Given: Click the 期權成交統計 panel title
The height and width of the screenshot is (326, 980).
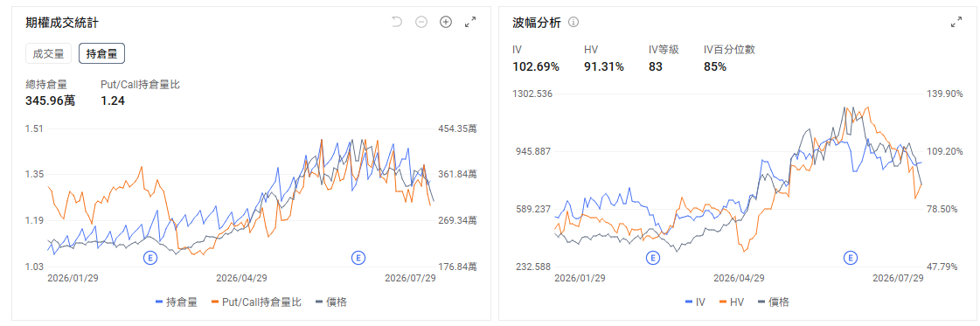Looking at the screenshot, I should (x=61, y=23).
